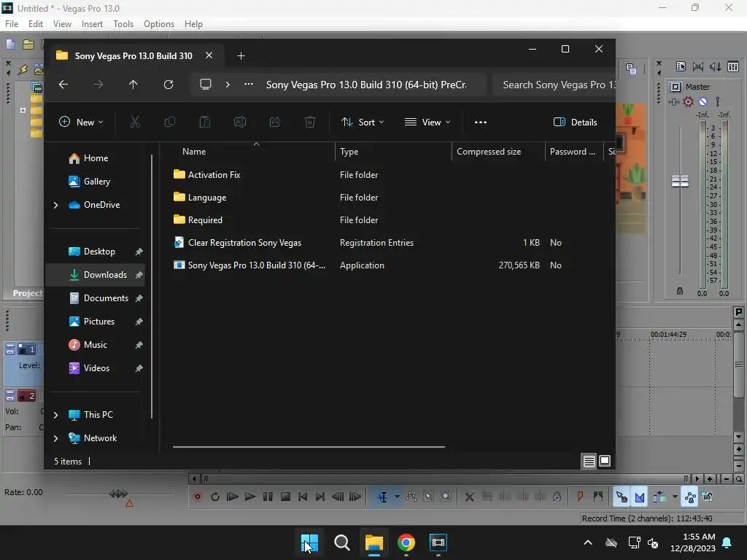
Task: Open Master Bus FX gear icon
Action: pos(688,101)
